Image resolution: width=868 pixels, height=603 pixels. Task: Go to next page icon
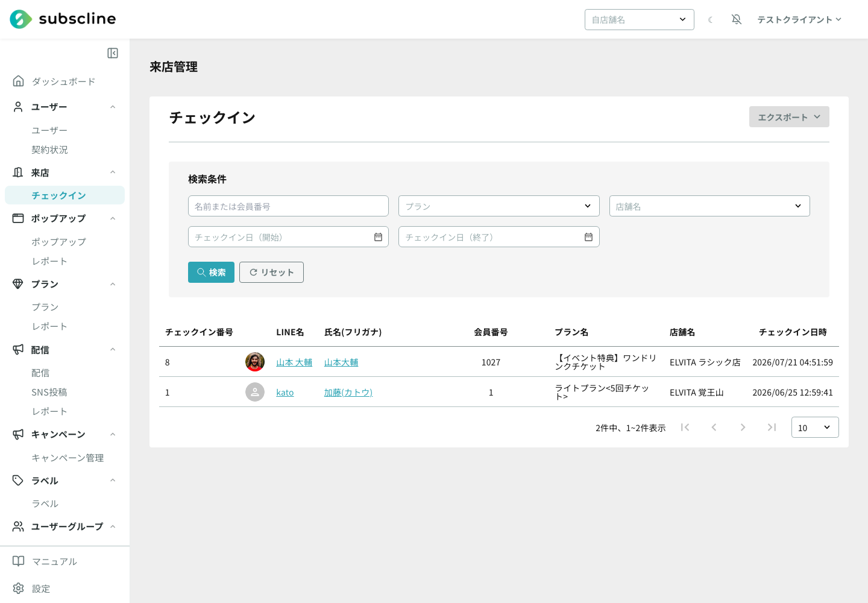[x=743, y=427]
